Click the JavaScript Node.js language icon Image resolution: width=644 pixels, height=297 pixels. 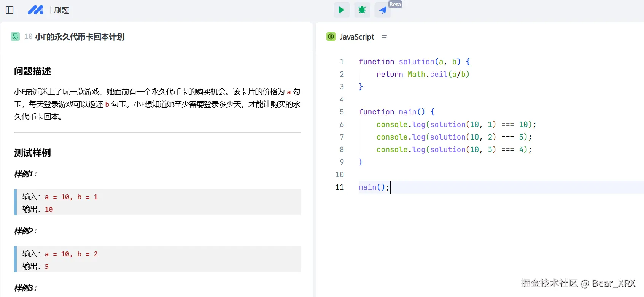[331, 37]
